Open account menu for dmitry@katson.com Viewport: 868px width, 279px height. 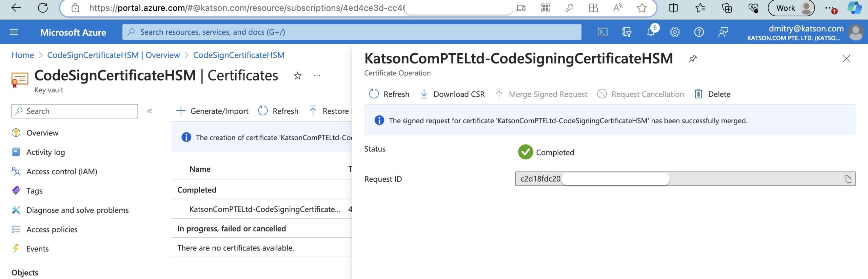[x=805, y=32]
